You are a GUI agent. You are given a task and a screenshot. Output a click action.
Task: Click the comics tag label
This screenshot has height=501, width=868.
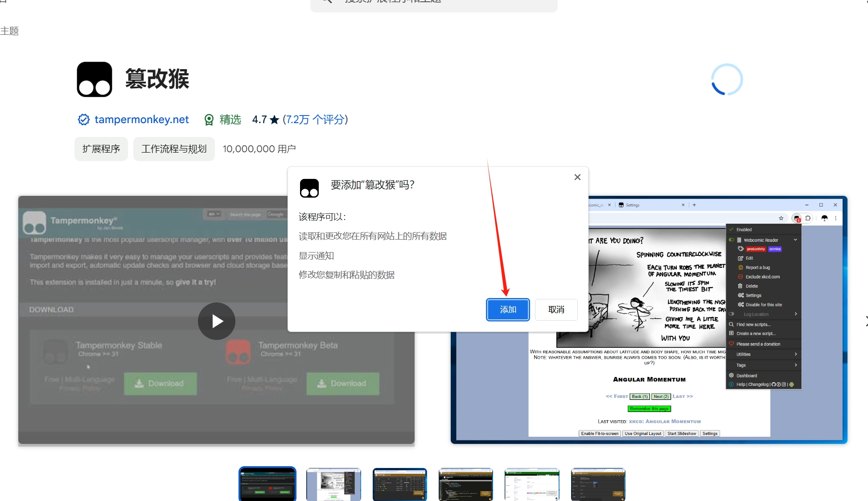click(775, 249)
